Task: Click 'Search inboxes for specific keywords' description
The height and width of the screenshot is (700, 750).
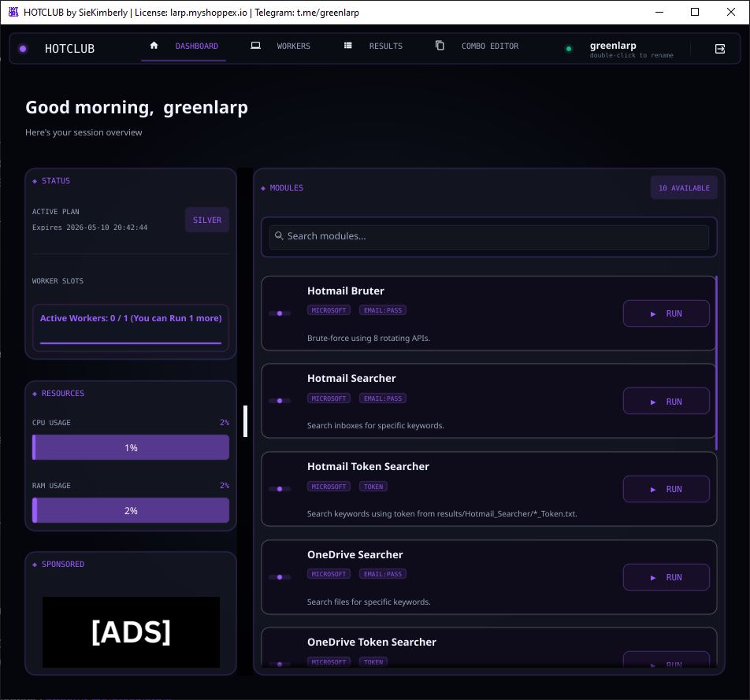Action: pos(376,425)
